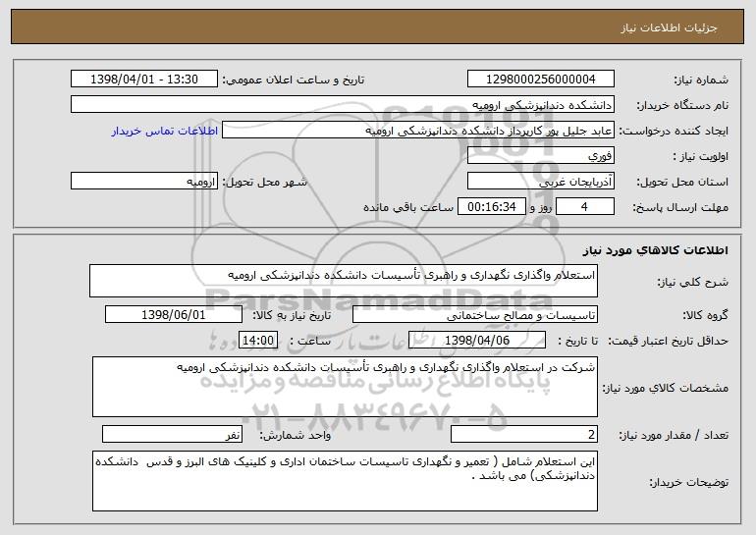Select the unit field showing نفر

172,434
